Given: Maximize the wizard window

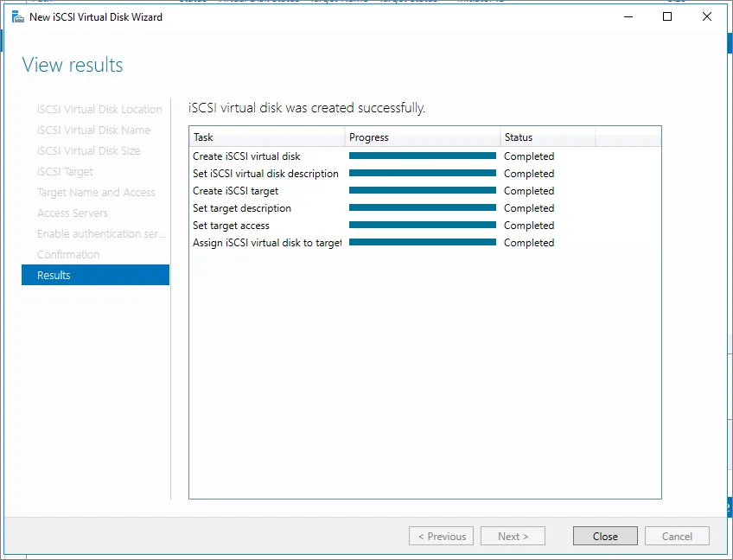Looking at the screenshot, I should (667, 16).
